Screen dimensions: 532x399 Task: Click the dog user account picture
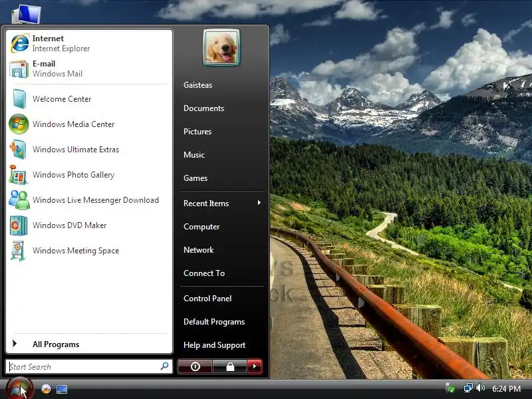pos(221,47)
